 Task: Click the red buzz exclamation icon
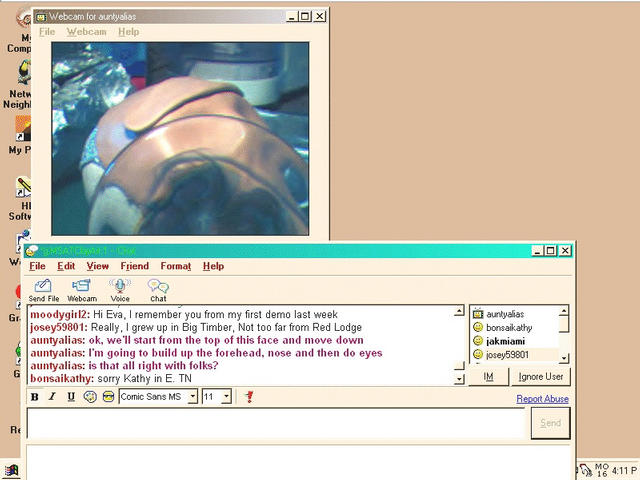[x=249, y=396]
